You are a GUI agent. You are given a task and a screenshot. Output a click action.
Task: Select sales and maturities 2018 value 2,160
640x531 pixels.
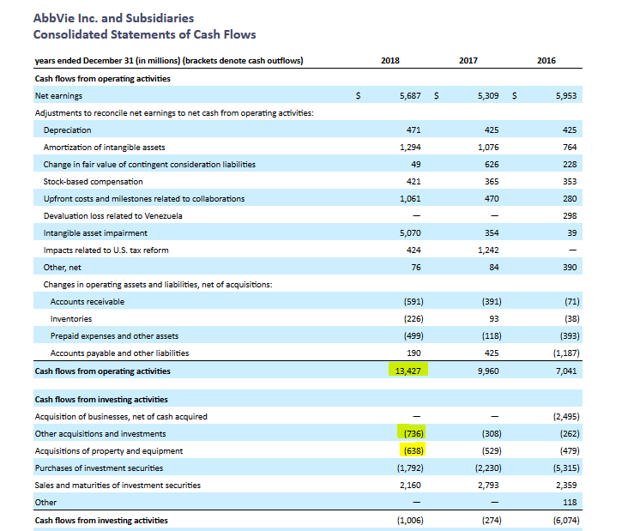coord(410,485)
